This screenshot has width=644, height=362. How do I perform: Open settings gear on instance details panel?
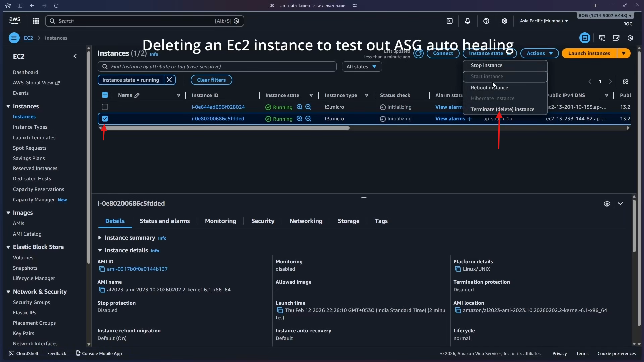[607, 204]
